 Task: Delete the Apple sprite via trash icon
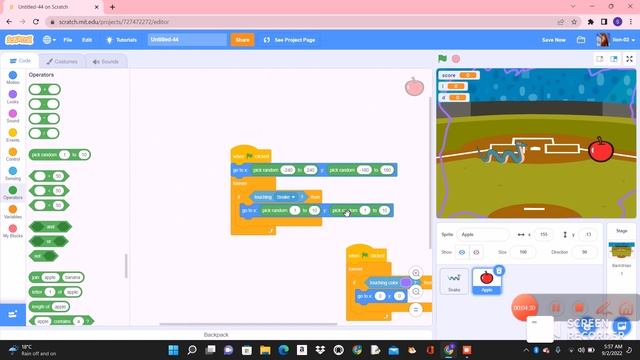[499, 270]
